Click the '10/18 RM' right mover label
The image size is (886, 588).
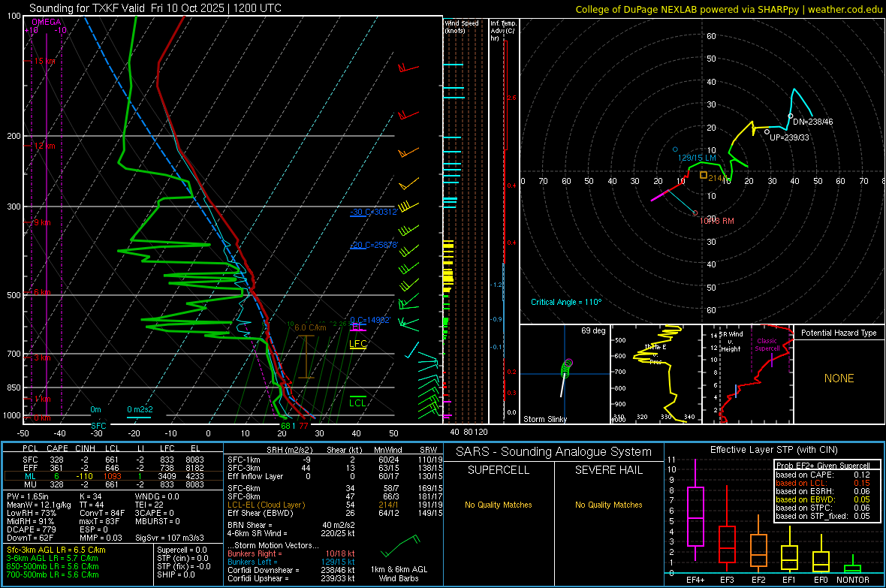[716, 221]
